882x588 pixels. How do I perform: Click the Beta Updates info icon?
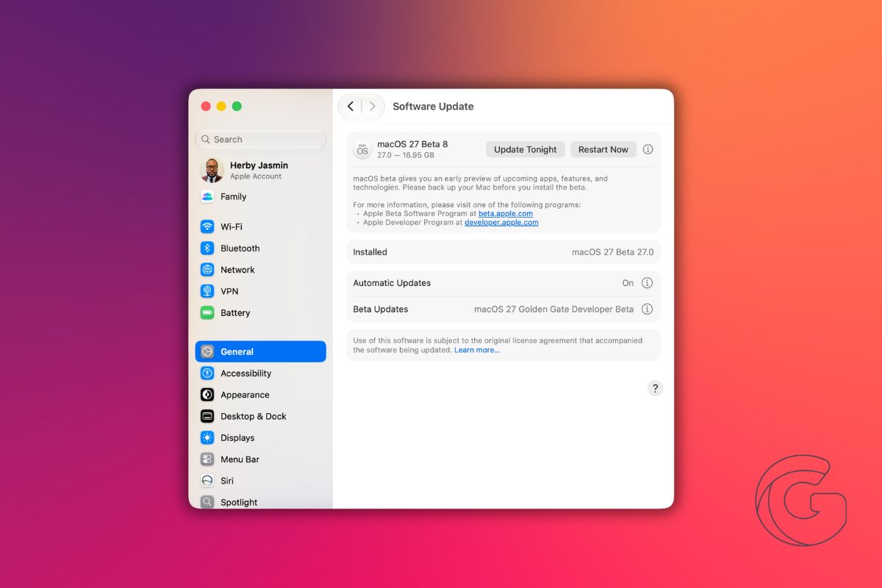click(648, 309)
